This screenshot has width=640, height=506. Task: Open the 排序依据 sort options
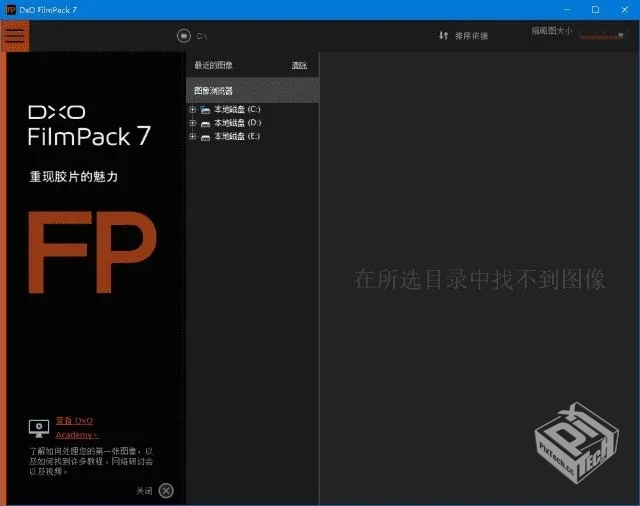[x=471, y=36]
